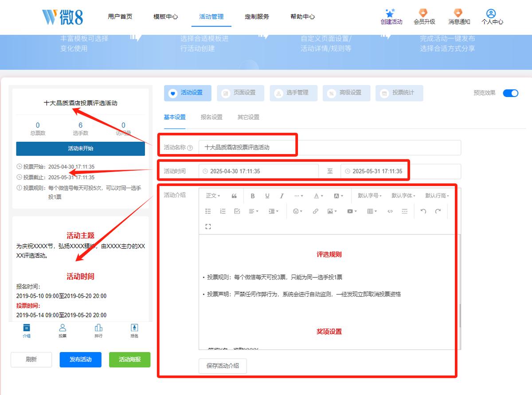Open 个人中心 profile

point(492,17)
